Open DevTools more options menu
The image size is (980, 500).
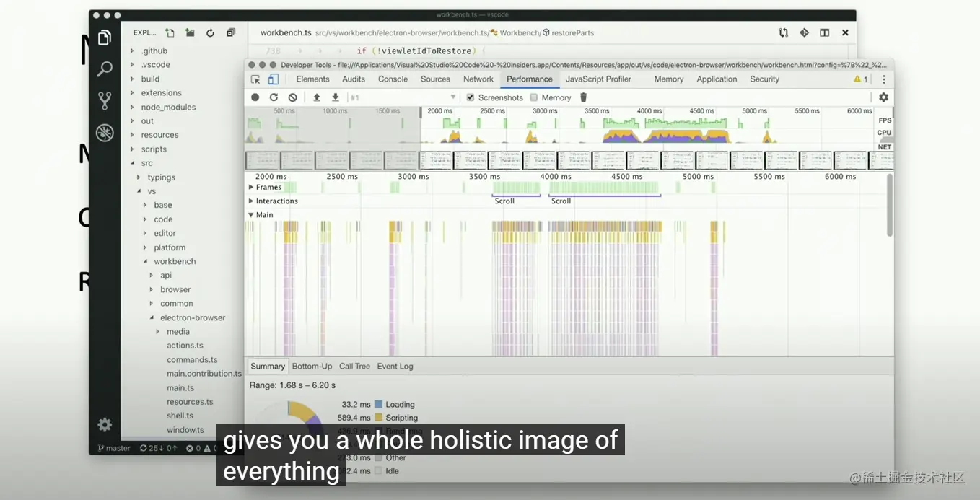[x=883, y=79]
